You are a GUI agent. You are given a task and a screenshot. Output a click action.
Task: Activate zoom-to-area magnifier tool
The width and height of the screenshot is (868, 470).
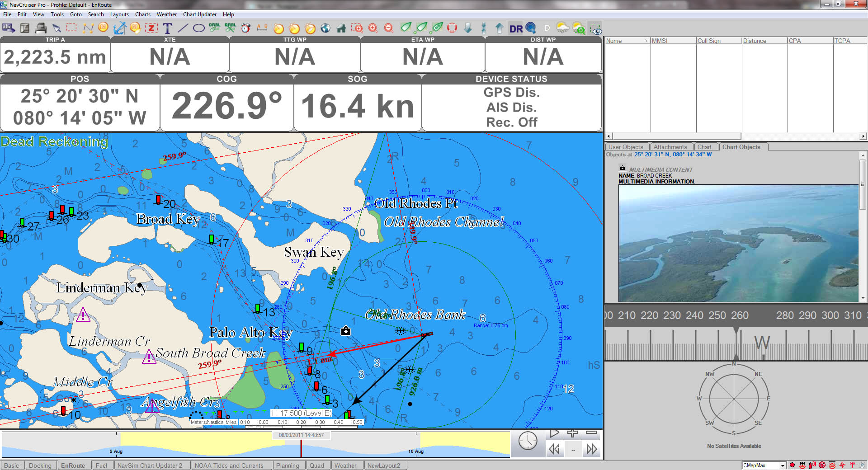[x=357, y=28]
